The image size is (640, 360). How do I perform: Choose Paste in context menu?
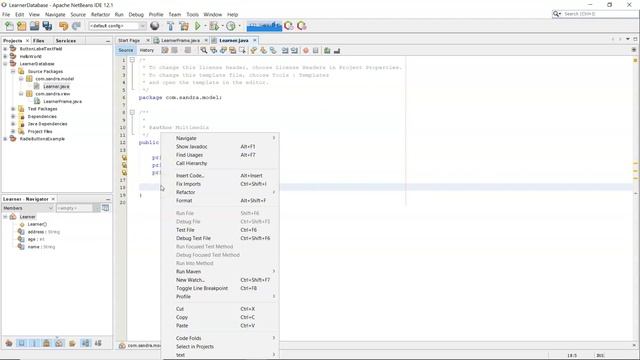click(x=221, y=326)
